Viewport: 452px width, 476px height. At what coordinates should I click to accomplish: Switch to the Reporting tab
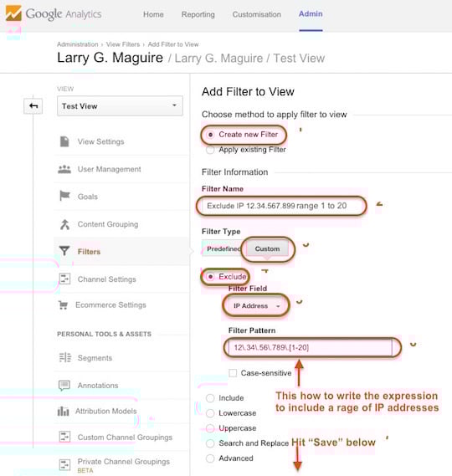tap(198, 14)
